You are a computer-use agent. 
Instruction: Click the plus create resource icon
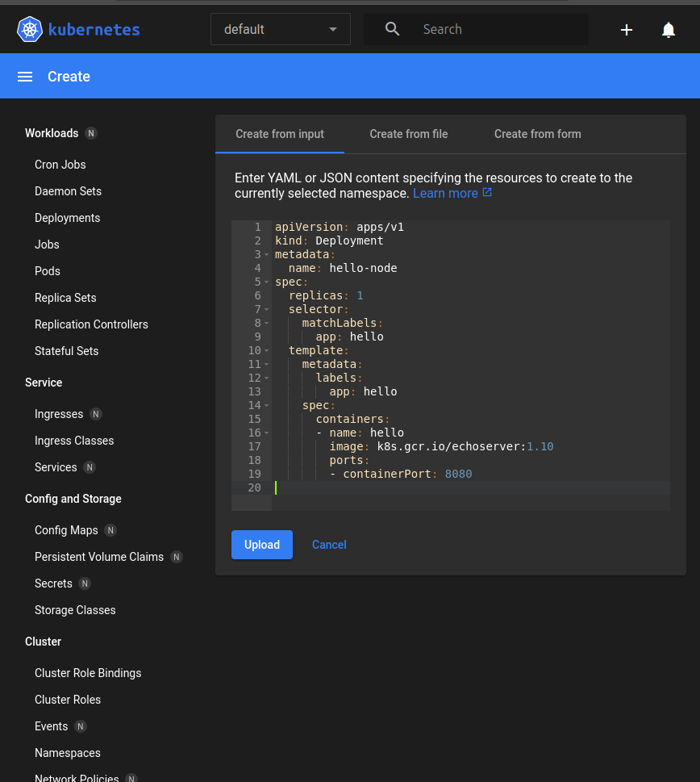click(x=627, y=30)
